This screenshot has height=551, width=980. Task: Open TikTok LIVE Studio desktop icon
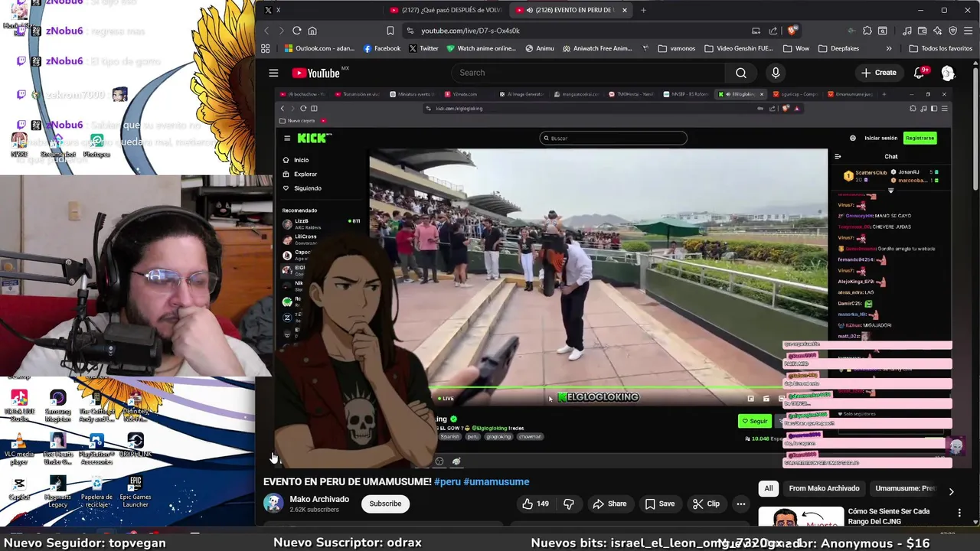tap(19, 406)
